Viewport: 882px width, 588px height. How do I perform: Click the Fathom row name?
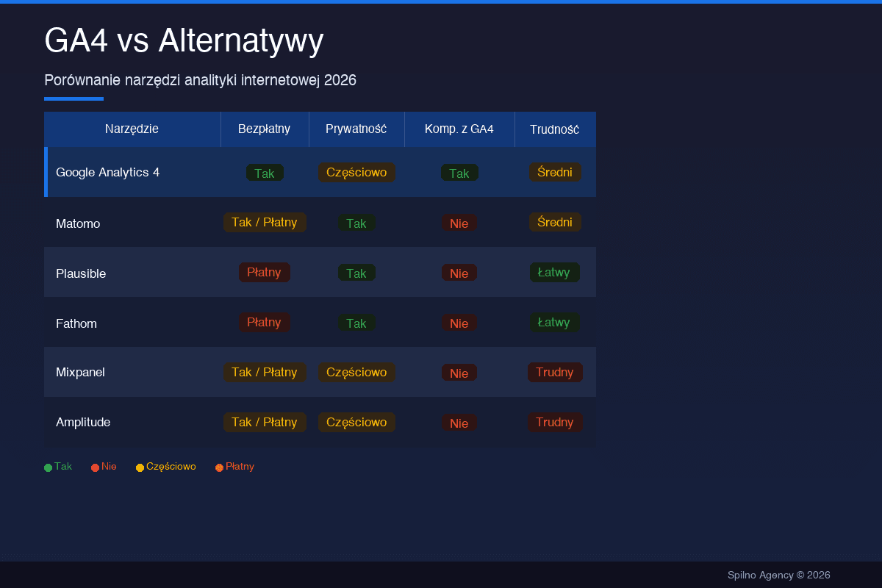pyautogui.click(x=76, y=323)
